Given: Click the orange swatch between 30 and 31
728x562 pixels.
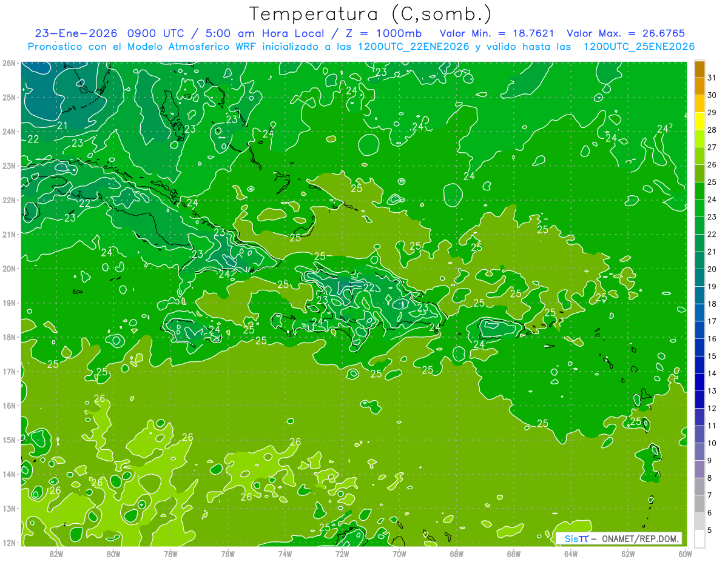Looking at the screenshot, I should coord(699,86).
